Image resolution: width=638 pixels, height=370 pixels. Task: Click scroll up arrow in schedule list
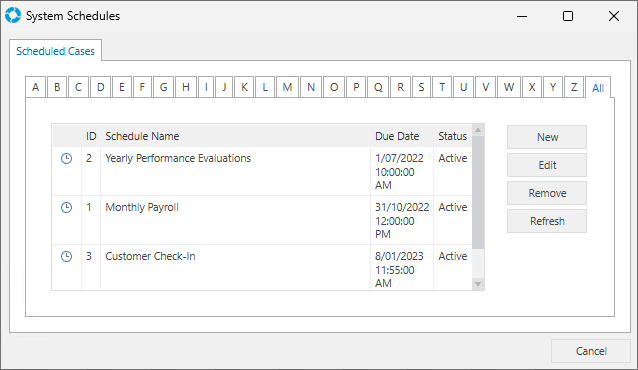tap(478, 130)
